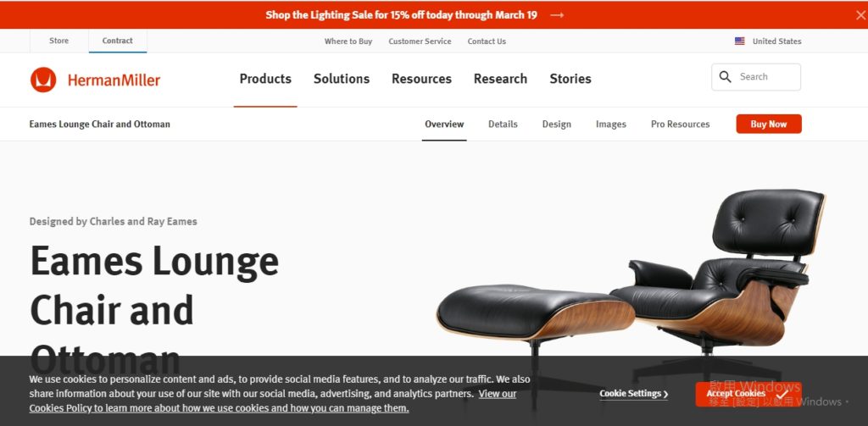Open the Pro Resources section

click(x=681, y=124)
